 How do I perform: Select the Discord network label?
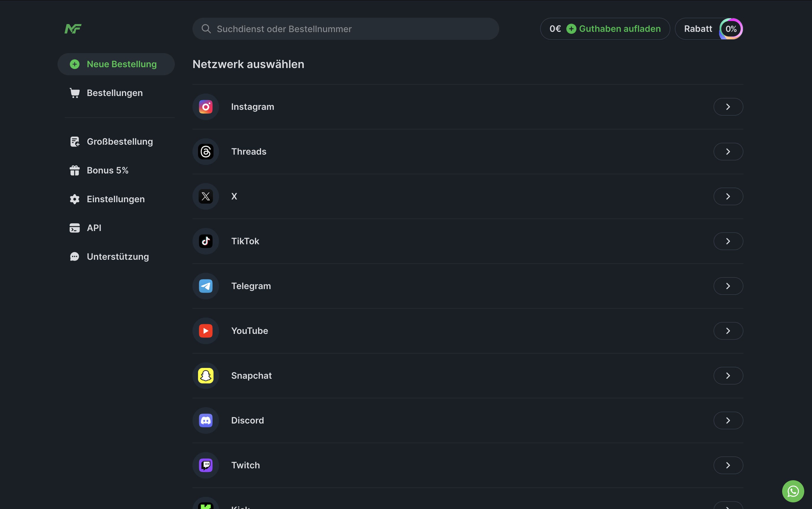(247, 420)
